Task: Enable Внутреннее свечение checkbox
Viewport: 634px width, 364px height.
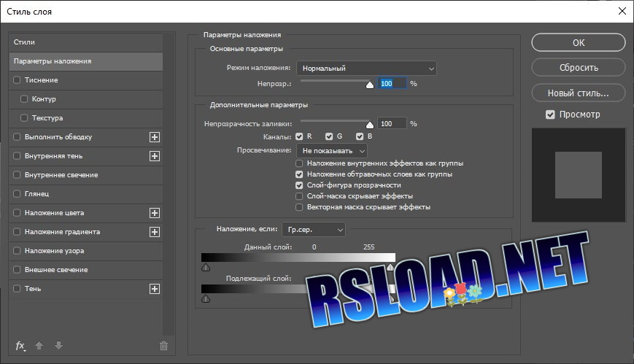Action: click(17, 175)
